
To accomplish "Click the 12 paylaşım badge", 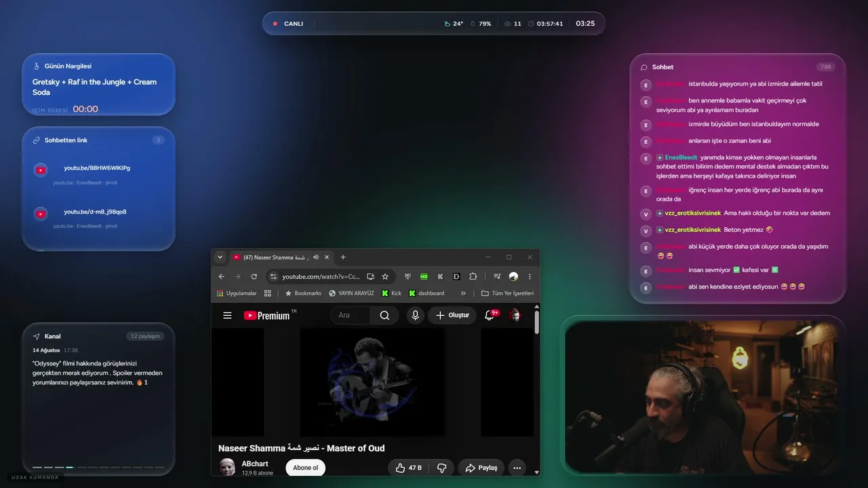I will coord(145,336).
